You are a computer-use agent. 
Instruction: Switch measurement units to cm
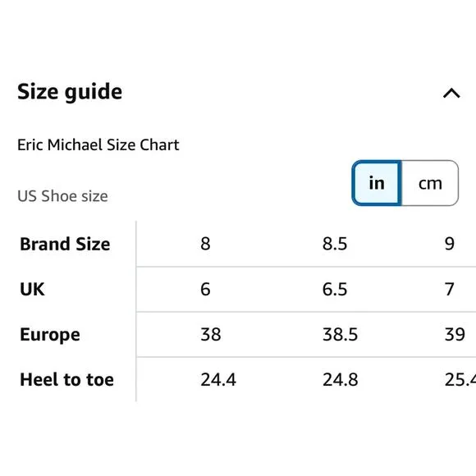pos(430,183)
